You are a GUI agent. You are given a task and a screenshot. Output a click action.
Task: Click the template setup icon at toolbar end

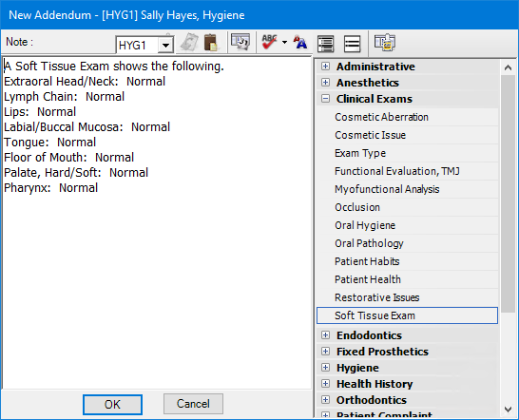385,43
